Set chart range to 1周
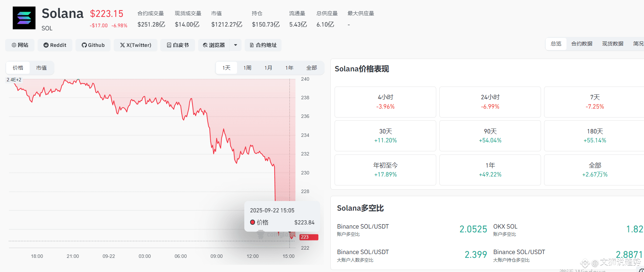This screenshot has width=644, height=272. [247, 68]
